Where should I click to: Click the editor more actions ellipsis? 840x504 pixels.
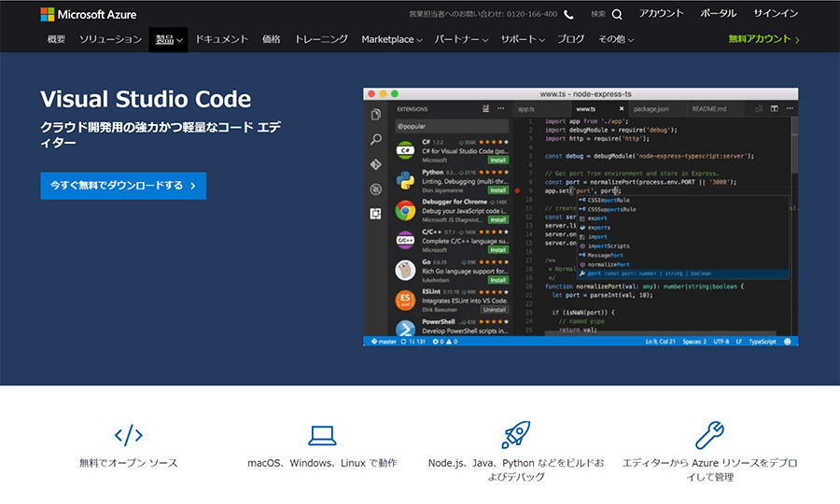(790, 108)
